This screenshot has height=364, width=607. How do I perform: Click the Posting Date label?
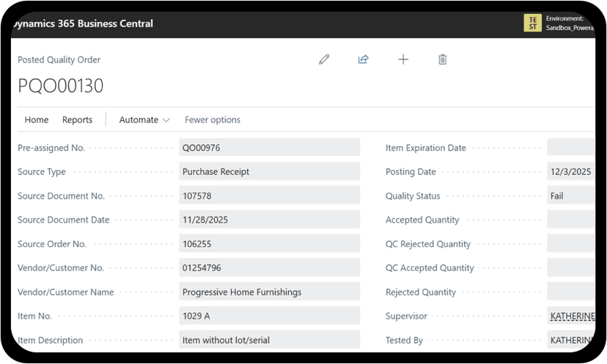(x=411, y=172)
